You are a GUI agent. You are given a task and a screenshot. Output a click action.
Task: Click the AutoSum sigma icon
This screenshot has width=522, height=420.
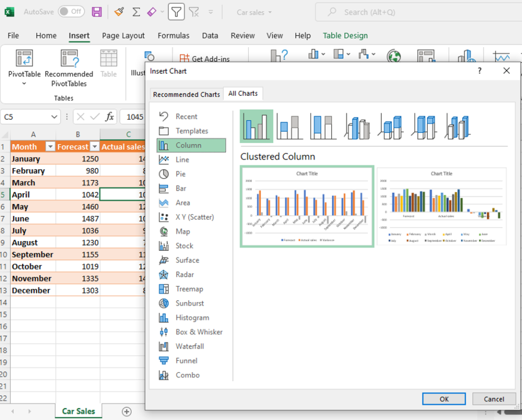point(136,12)
